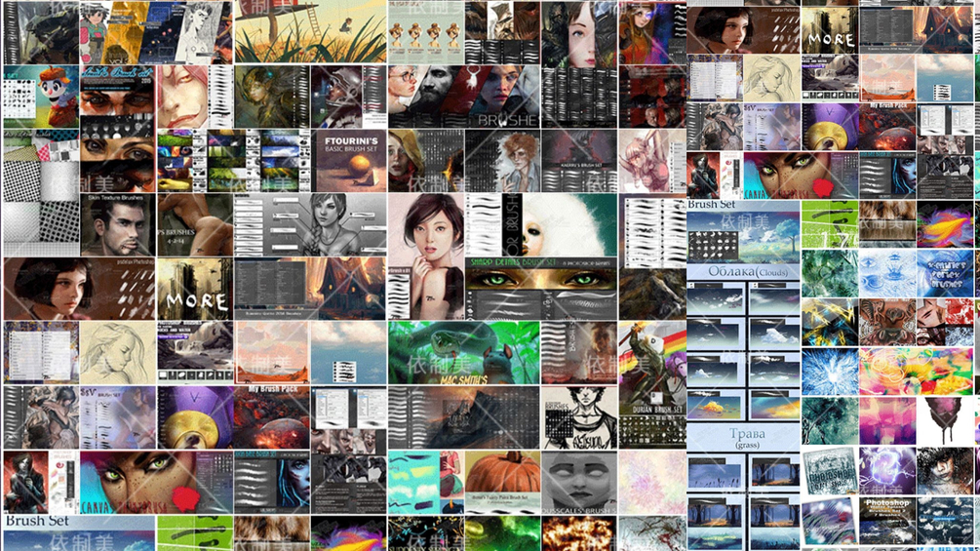980x551 pixels.
Task: Open Ftourini's Basic Brush Set thumbnail
Action: [348, 161]
